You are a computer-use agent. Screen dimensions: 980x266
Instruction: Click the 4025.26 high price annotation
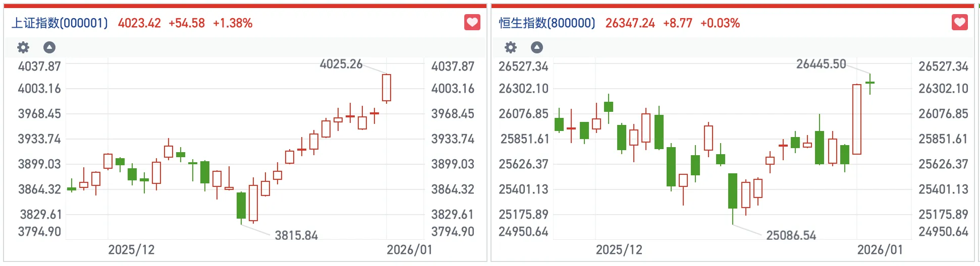[x=341, y=64]
